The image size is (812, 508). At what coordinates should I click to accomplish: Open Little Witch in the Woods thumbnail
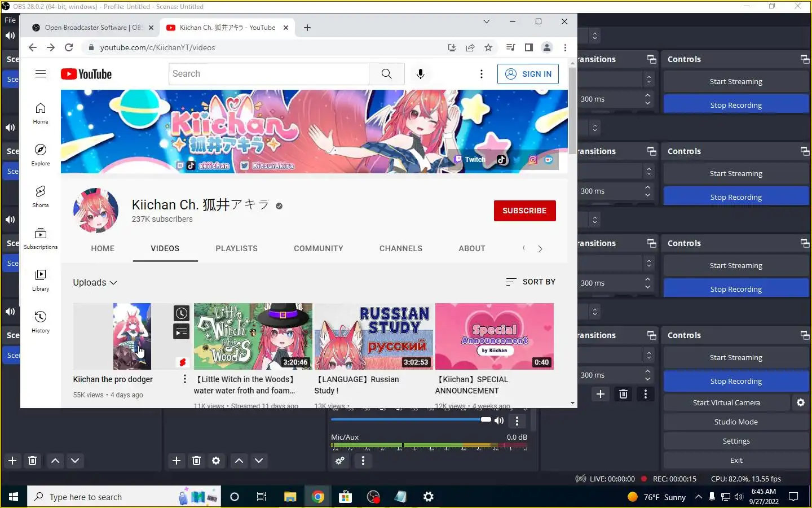(253, 336)
